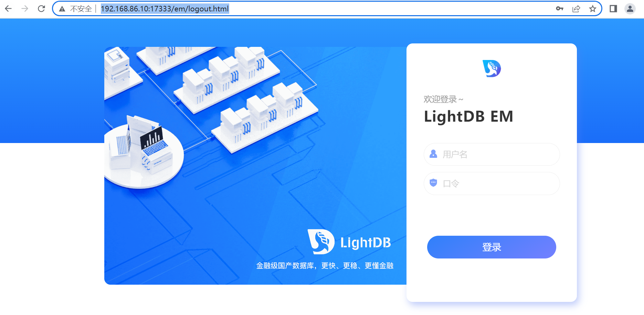Click the 欢迎登录 welcome text
This screenshot has width=644, height=315.
tap(443, 99)
